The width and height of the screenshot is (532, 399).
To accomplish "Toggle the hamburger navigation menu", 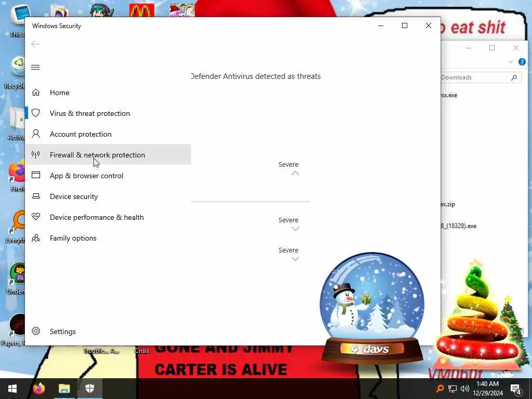I will coord(35,67).
